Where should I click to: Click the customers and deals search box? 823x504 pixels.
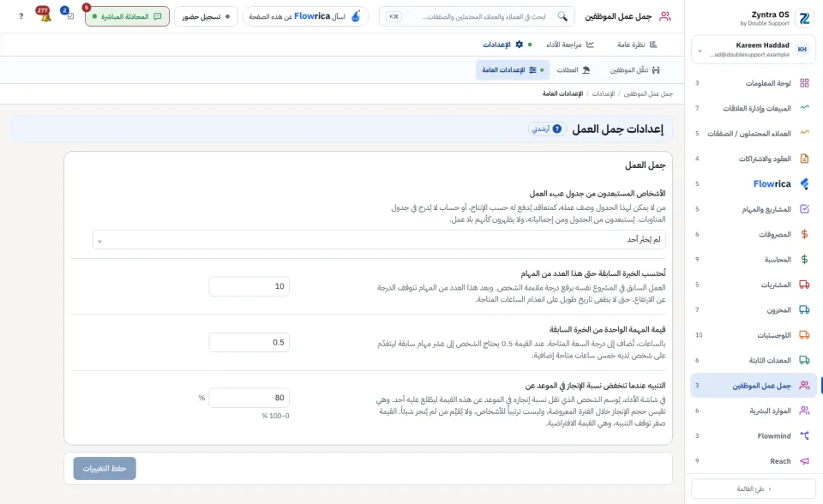tap(477, 16)
